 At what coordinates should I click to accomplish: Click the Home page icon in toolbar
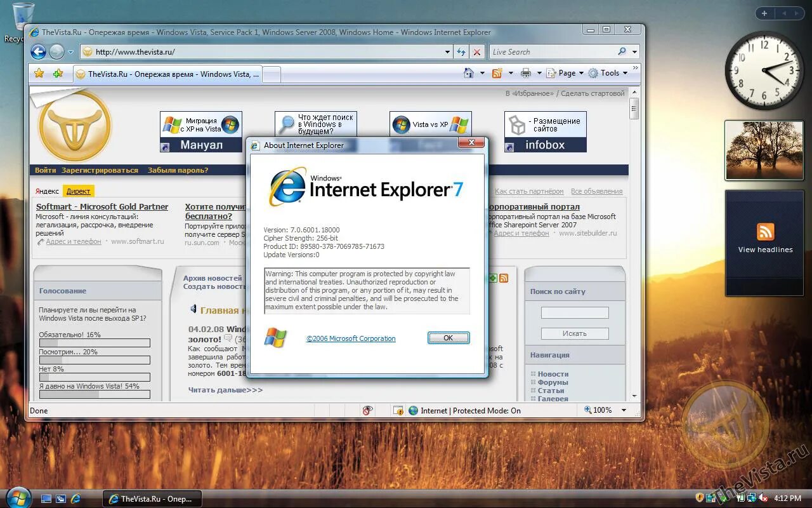click(x=469, y=73)
